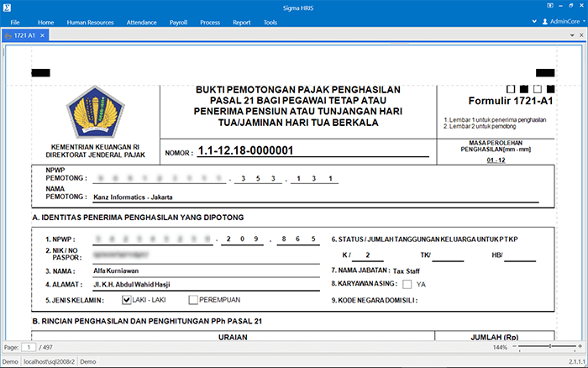Viewport: 588px width, 368px height.
Task: Click the Sigma HRIS application logo icon
Action: [x=7, y=7]
